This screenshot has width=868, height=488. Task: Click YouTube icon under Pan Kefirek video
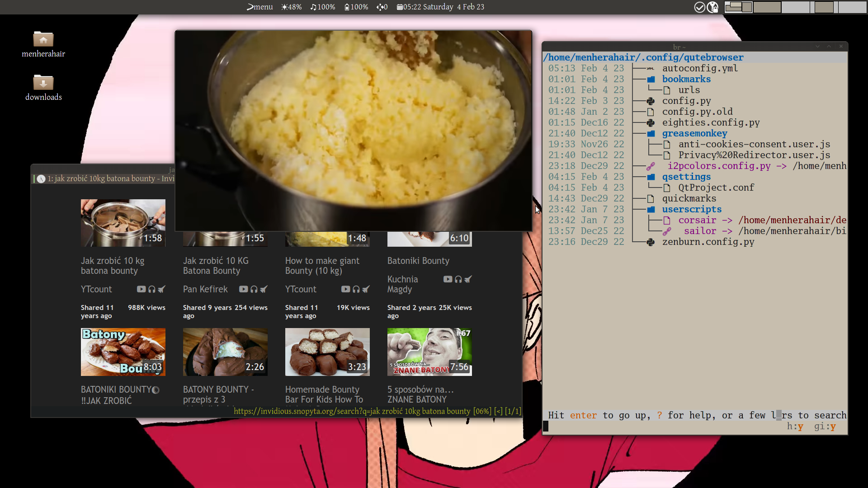click(243, 289)
